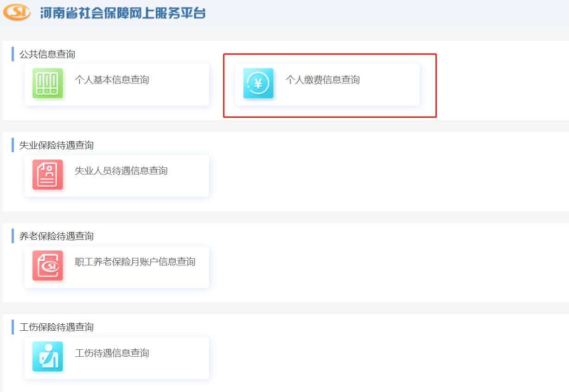Click the teal ¥ coin icon for 个人缴费信息查询
The width and height of the screenshot is (569, 392).
[258, 83]
